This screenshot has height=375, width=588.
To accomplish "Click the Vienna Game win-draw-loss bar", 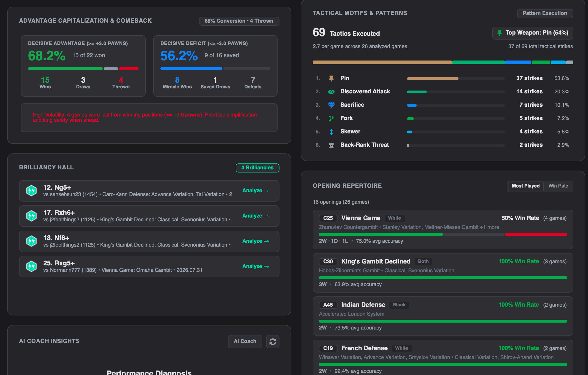I will pyautogui.click(x=443, y=234).
